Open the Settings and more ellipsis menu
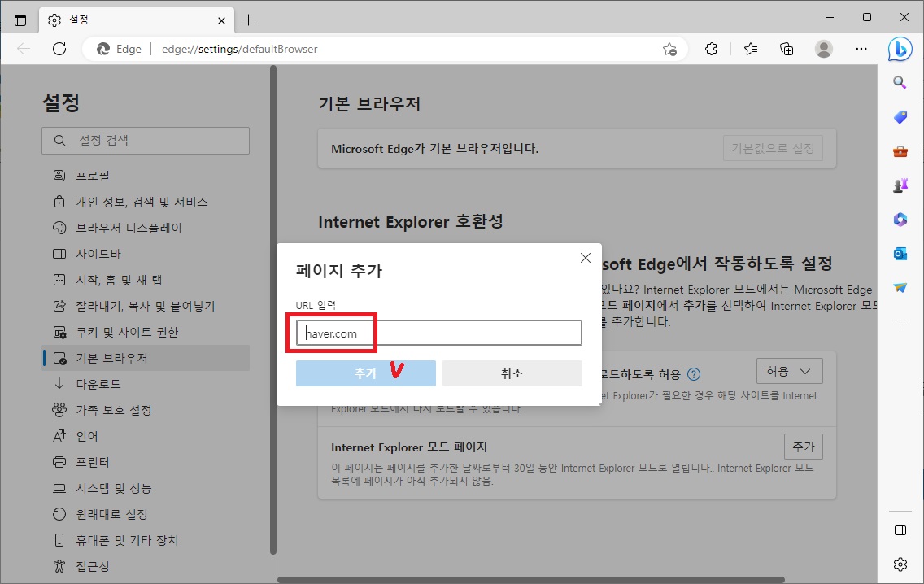924x584 pixels. 861,49
